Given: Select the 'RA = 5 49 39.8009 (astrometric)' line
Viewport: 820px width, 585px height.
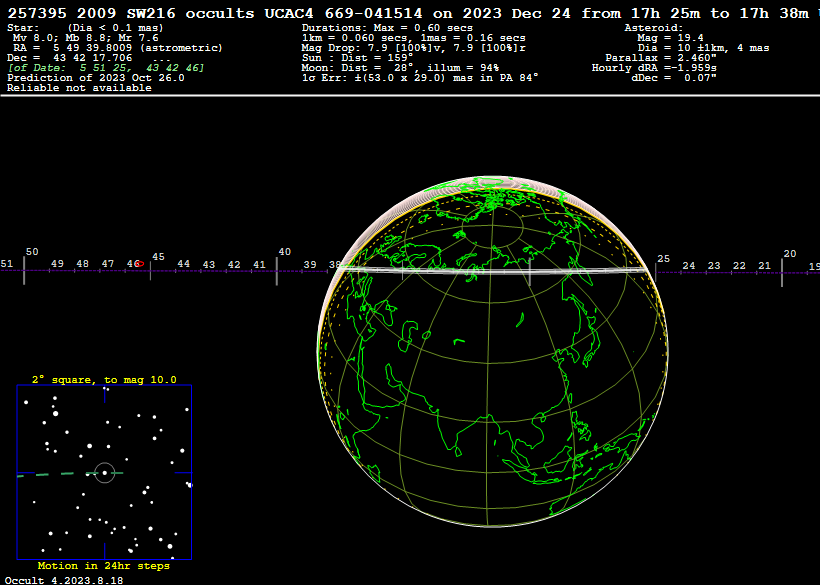Looking at the screenshot, I should 118,48.
